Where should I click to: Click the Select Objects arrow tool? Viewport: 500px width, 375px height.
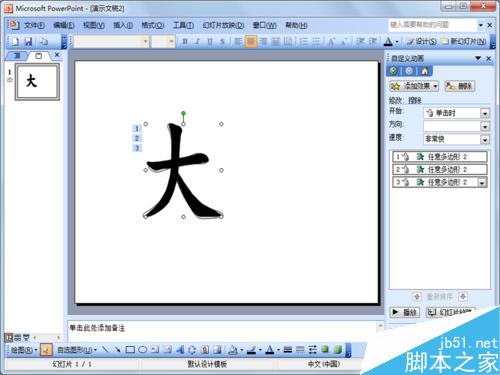pos(46,350)
